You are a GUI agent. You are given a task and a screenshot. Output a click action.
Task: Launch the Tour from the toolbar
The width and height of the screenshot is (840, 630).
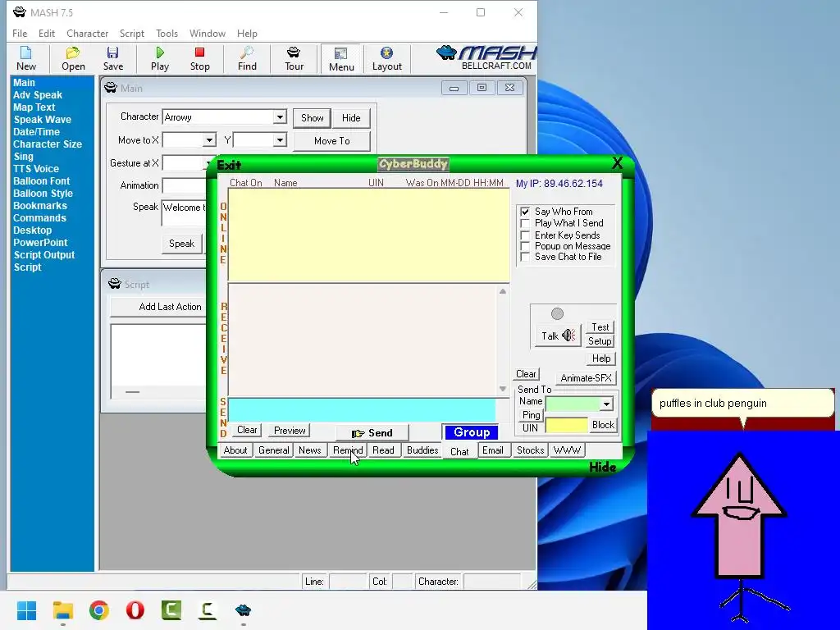(x=294, y=59)
